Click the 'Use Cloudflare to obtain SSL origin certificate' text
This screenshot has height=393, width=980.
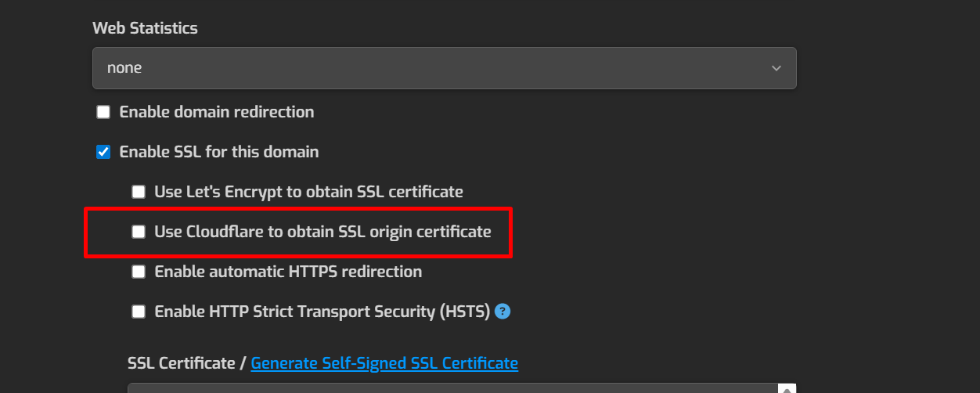tap(322, 232)
